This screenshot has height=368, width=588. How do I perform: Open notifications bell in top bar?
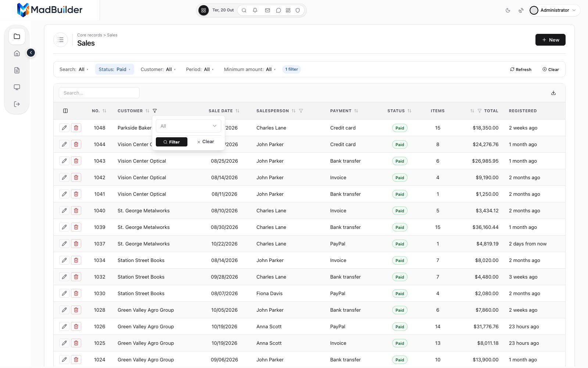[255, 10]
